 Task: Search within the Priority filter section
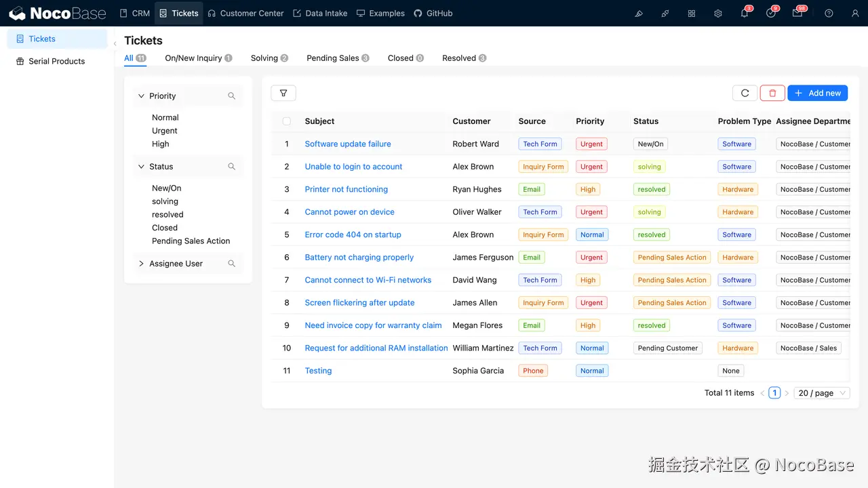tap(232, 96)
